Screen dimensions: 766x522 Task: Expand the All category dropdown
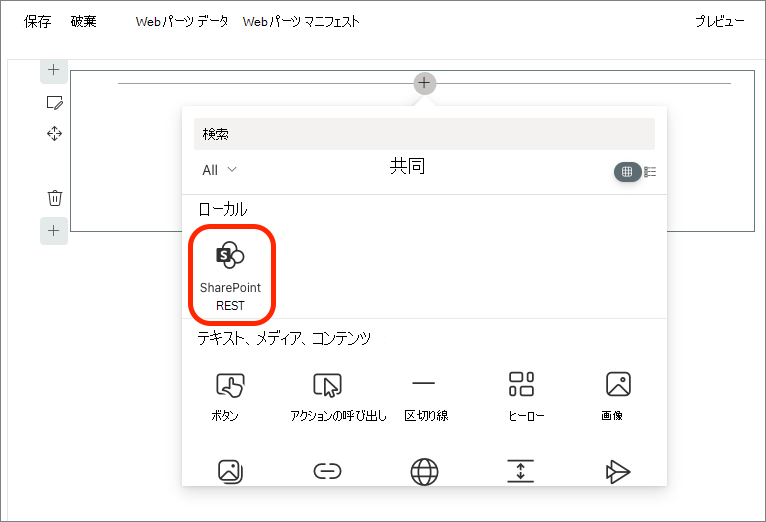[x=219, y=170]
